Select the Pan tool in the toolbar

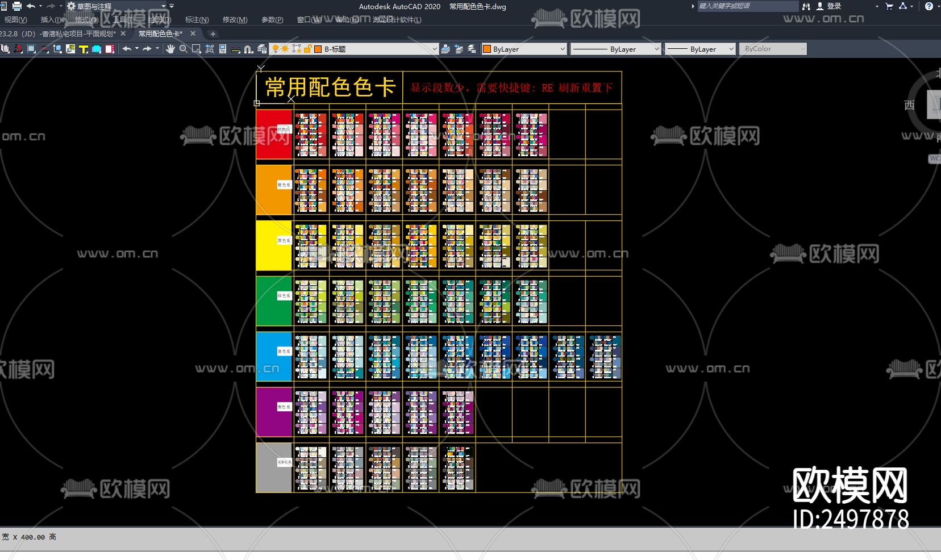171,49
